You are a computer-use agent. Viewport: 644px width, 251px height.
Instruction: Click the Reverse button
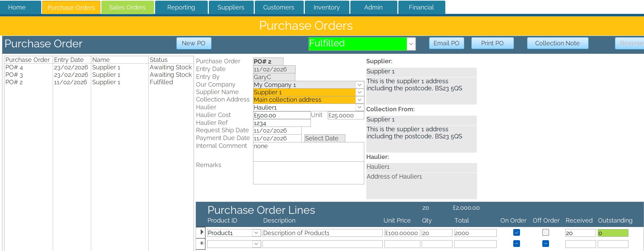pos(630,43)
